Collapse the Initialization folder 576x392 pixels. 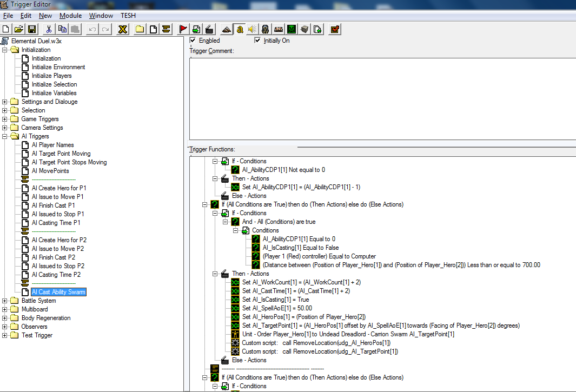coord(4,50)
